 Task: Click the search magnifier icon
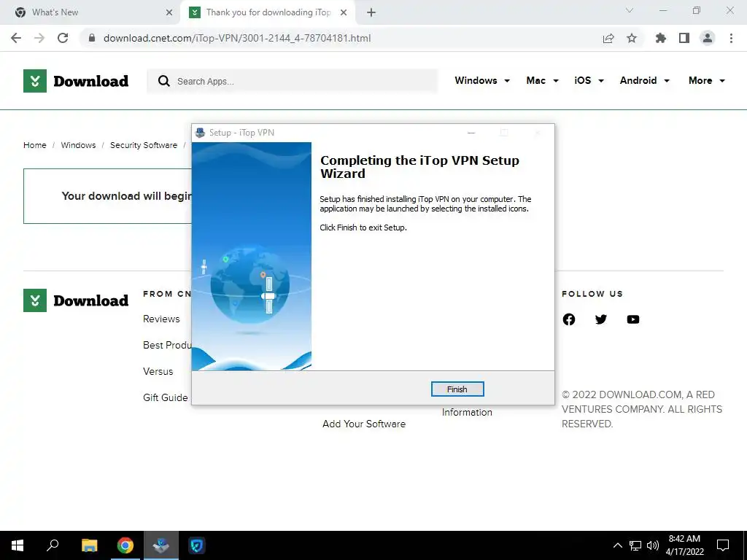(164, 81)
